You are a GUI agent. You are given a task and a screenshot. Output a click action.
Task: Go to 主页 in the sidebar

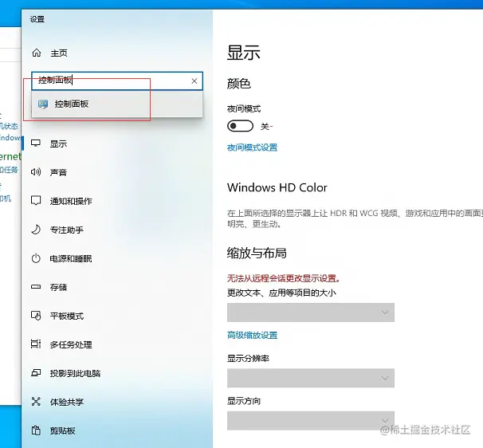(59, 53)
